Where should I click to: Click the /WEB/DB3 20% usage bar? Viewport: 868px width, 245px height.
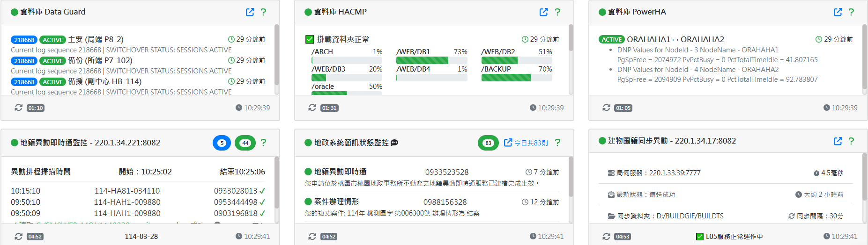tap(347, 78)
